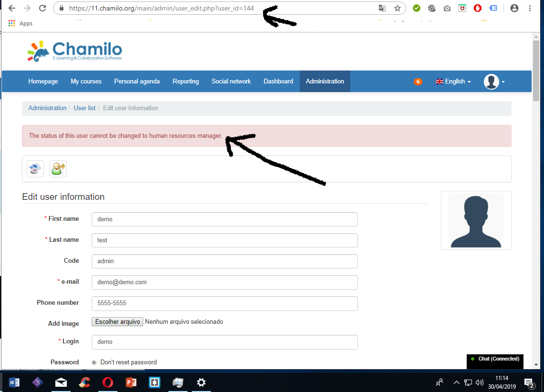Click inside the Phone number field
544x392 pixels.
pos(224,303)
